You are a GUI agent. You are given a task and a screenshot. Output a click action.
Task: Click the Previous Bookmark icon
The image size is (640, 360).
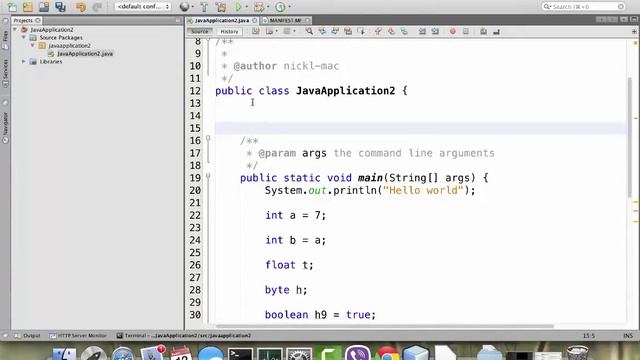pos(378,31)
